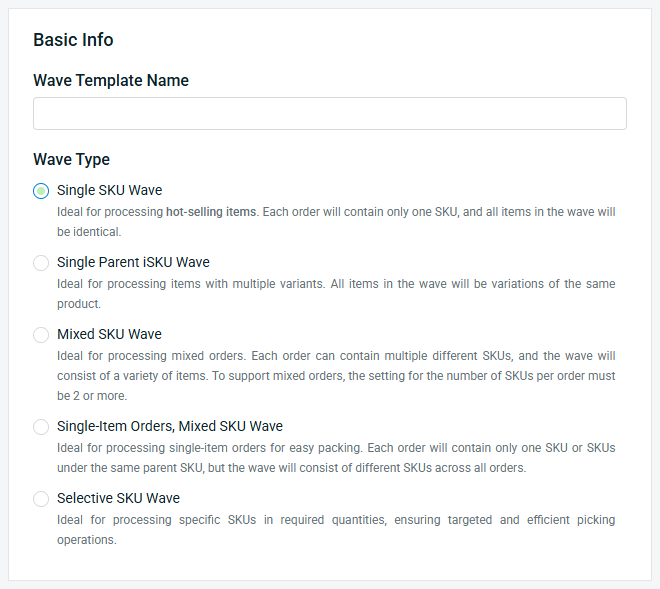Click the Selective SKU Wave picking operations description
The image size is (660, 589).
[336, 530]
